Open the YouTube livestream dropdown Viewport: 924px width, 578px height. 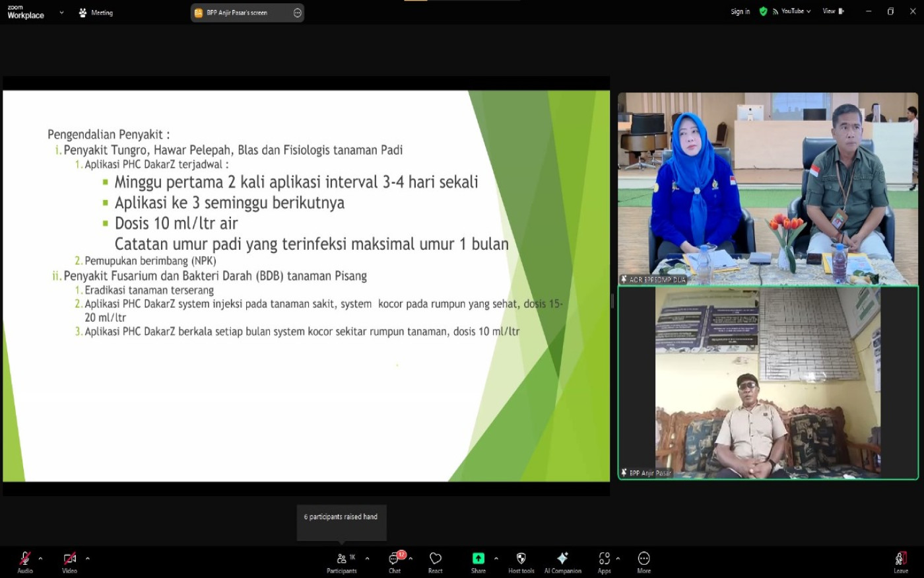792,11
